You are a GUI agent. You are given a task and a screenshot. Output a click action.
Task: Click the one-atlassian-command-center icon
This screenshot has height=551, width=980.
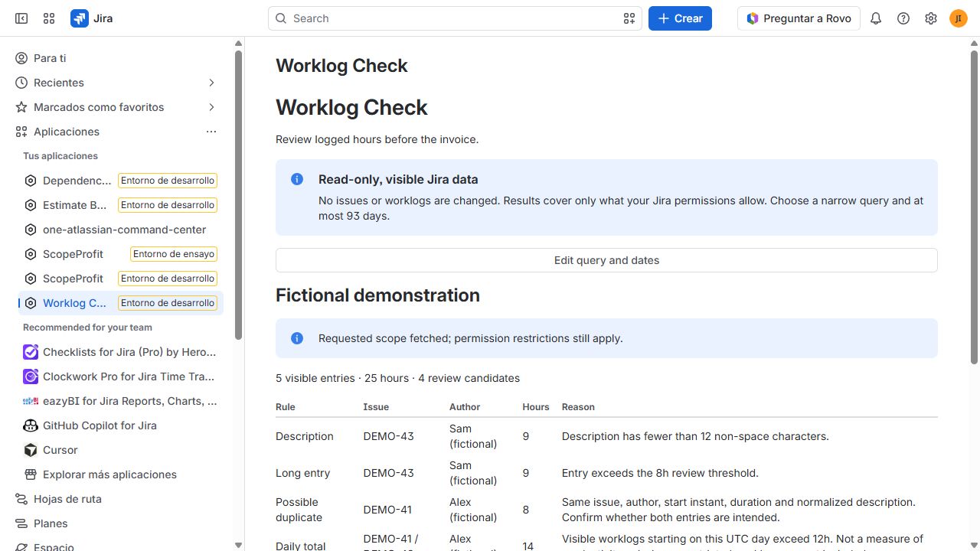[x=31, y=230]
